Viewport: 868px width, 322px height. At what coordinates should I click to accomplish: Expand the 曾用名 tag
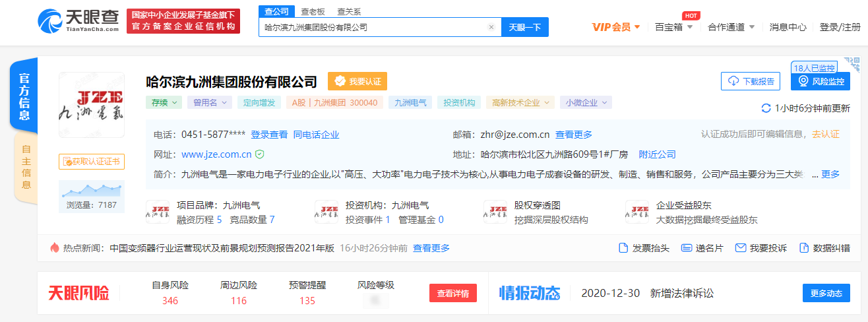210,102
